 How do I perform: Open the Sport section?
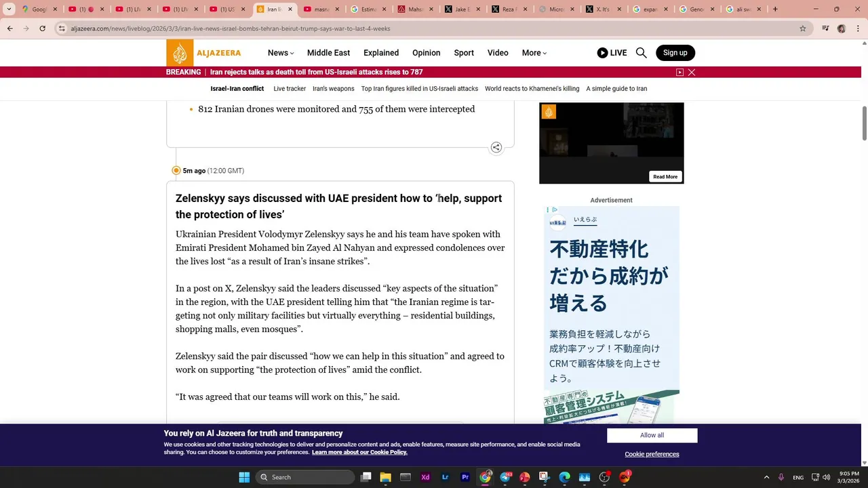point(464,53)
